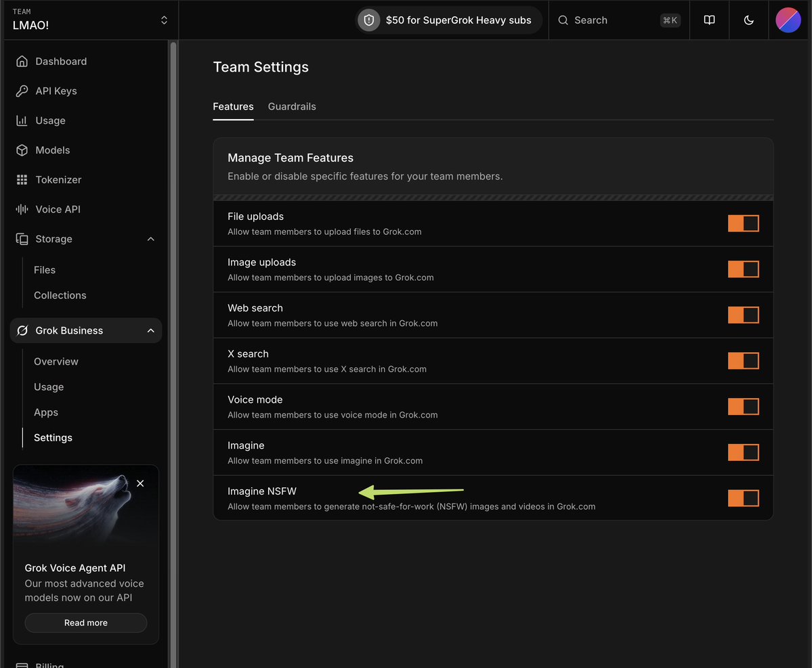Toggle Web search for team members
The image size is (812, 668).
click(x=743, y=315)
